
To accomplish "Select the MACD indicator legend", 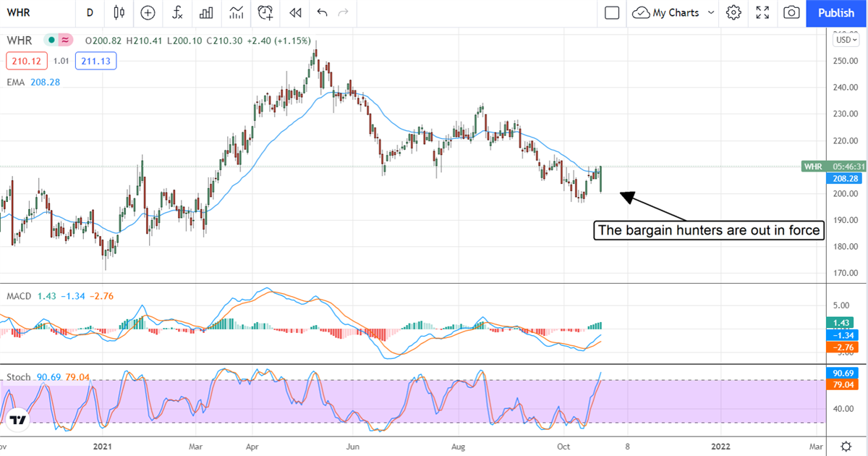I will click(19, 296).
